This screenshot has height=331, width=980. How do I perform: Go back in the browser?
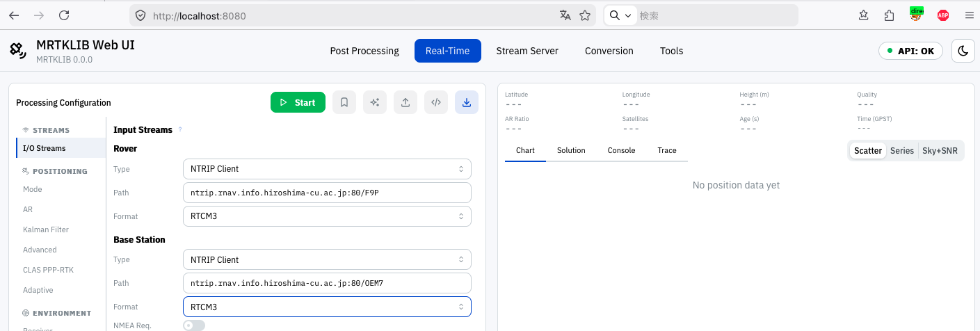(x=14, y=15)
